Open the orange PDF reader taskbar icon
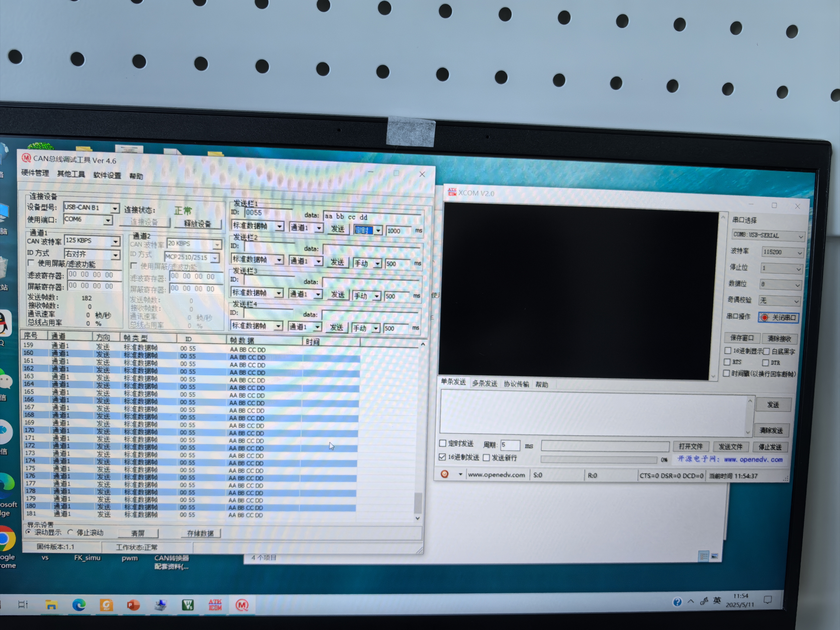This screenshot has height=630, width=840. [106, 605]
